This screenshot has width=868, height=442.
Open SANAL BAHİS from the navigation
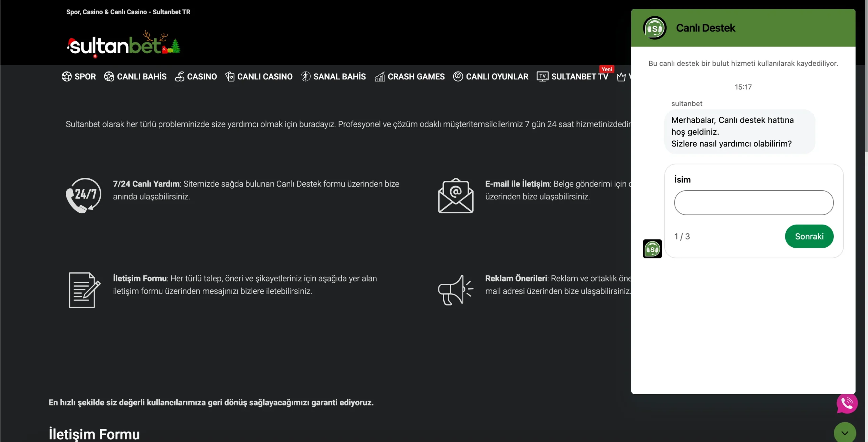tap(334, 77)
